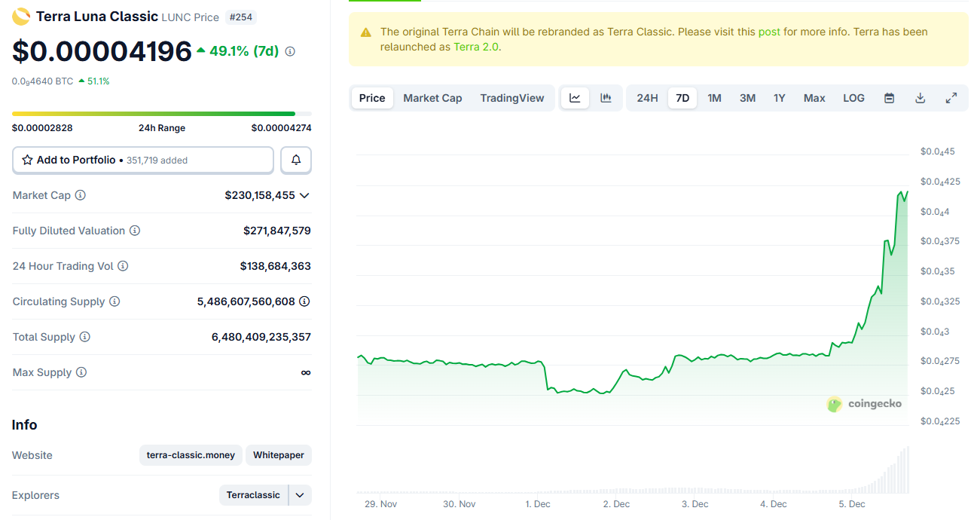Click the Whitepaper button
This screenshot has height=520, width=980.
click(x=278, y=455)
